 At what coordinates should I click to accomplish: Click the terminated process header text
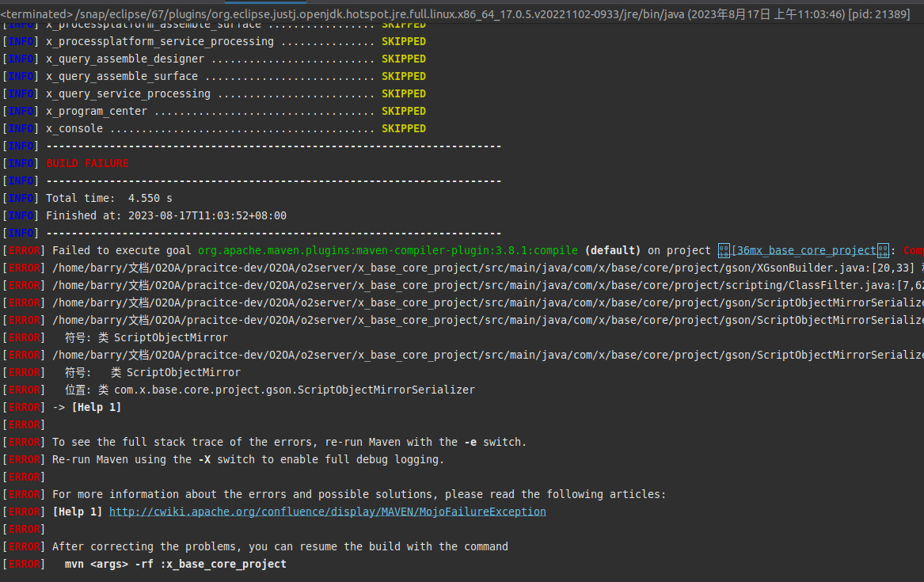(x=455, y=14)
